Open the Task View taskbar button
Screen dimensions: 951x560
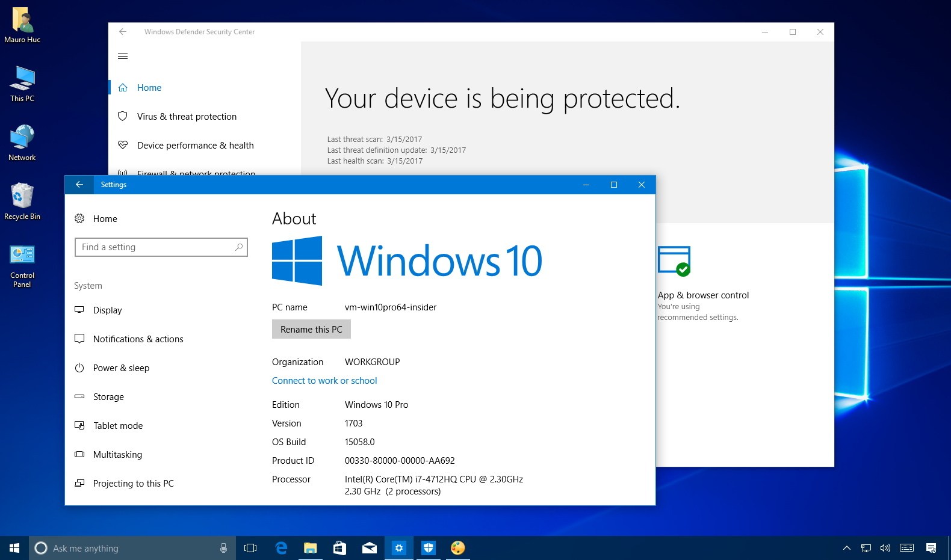pyautogui.click(x=250, y=548)
